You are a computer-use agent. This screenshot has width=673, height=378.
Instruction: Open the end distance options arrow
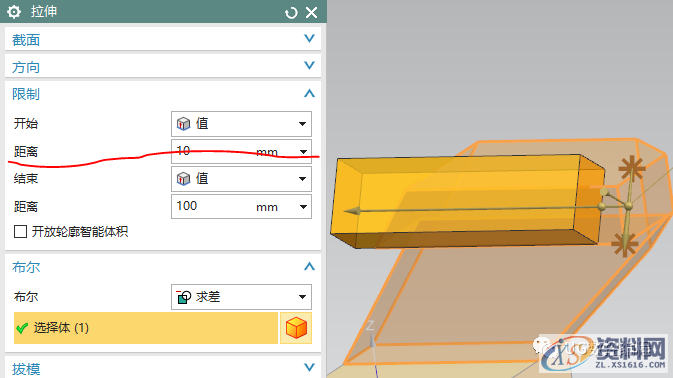point(303,207)
